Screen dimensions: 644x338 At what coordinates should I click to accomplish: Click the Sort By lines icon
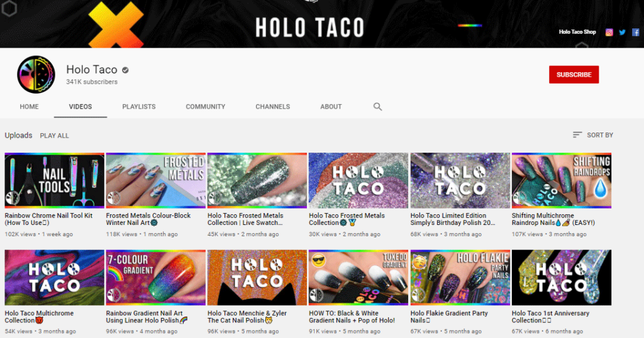(577, 135)
